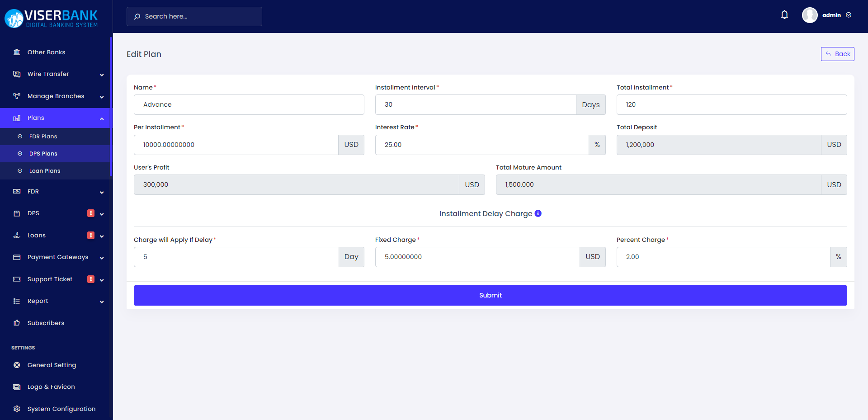The height and width of the screenshot is (420, 868).
Task: Open Logo & Favicon menu item
Action: 55,387
